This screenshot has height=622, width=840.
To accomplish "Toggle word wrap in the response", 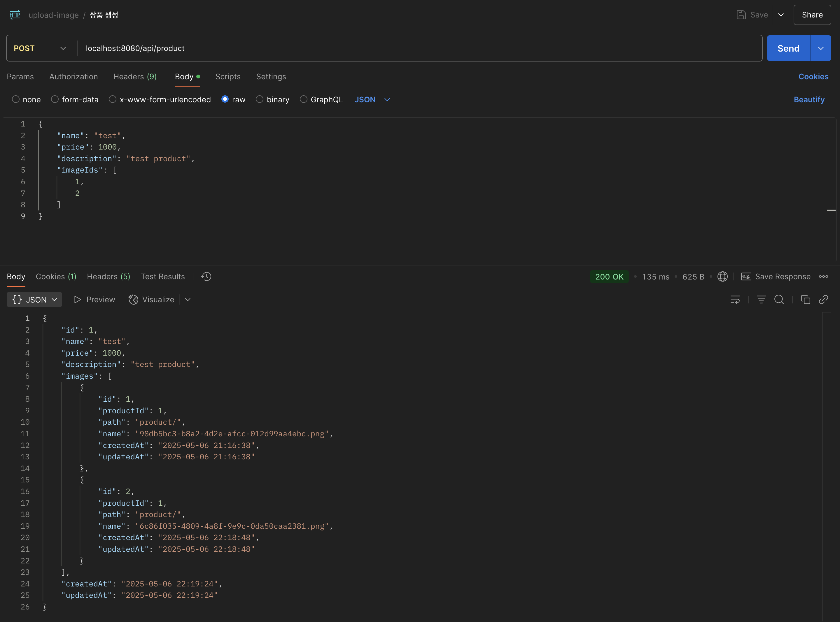I will [x=735, y=300].
